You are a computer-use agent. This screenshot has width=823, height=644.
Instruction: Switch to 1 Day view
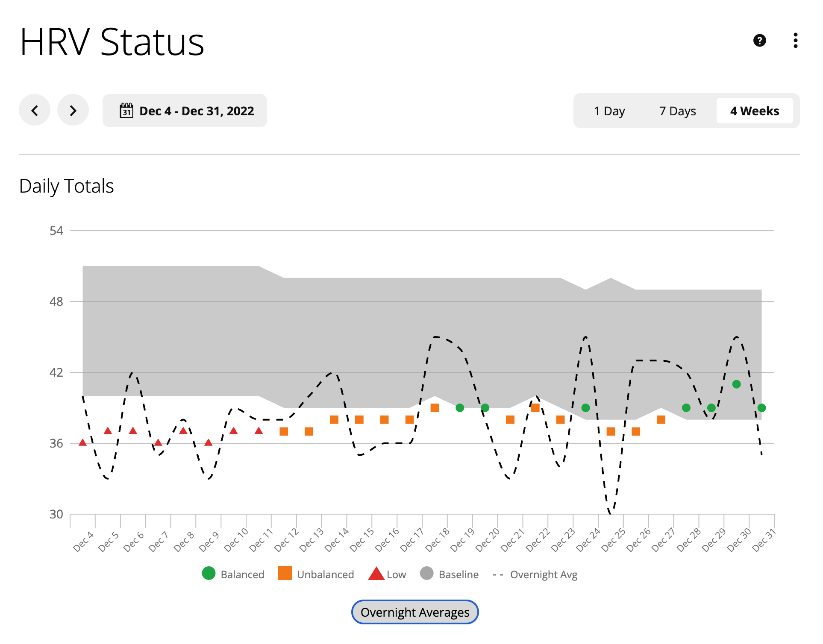pyautogui.click(x=609, y=111)
